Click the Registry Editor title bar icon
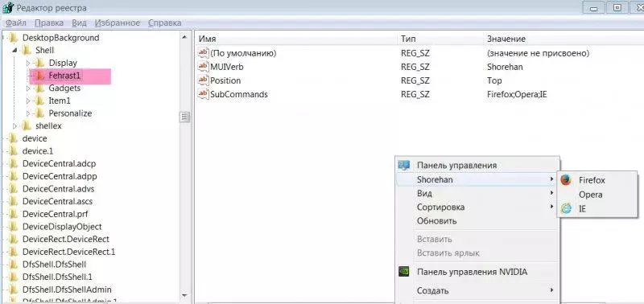The height and width of the screenshot is (304, 644). (x=8, y=7)
